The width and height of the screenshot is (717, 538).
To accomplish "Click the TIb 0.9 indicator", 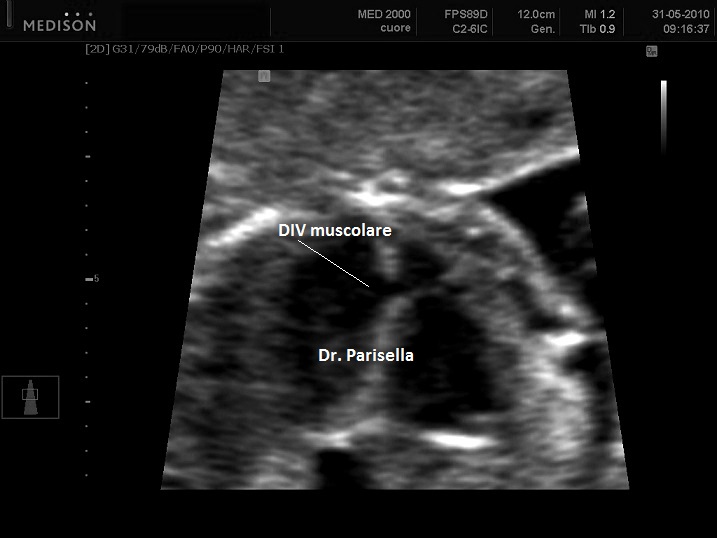I will tap(598, 29).
